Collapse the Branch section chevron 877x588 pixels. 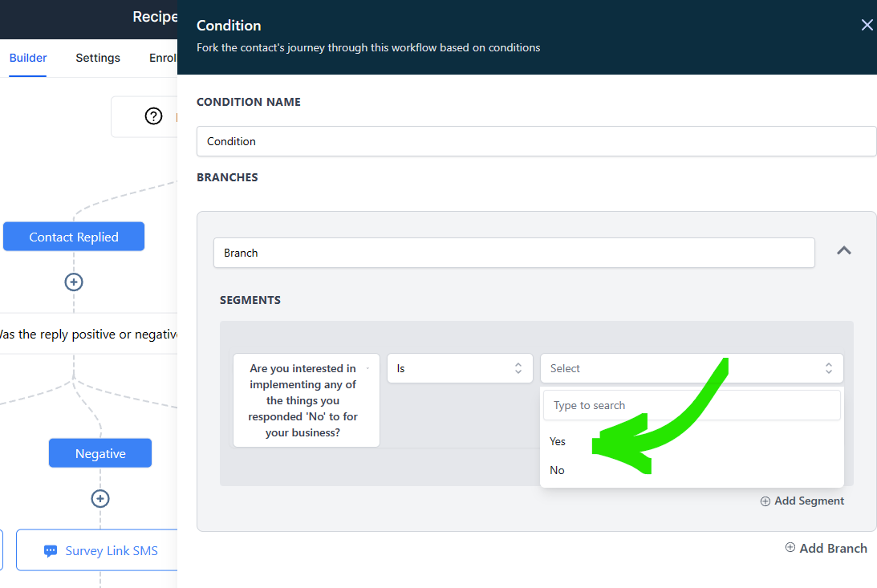[x=843, y=251]
